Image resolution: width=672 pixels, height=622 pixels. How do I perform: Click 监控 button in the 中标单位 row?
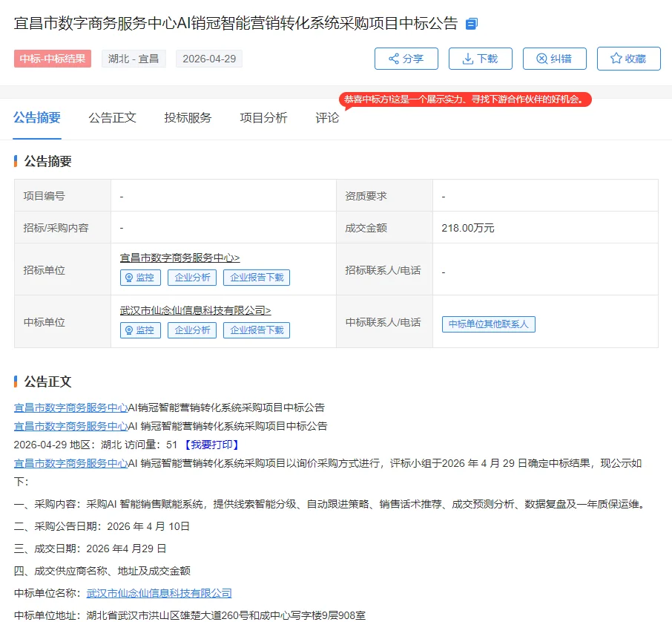coord(141,330)
